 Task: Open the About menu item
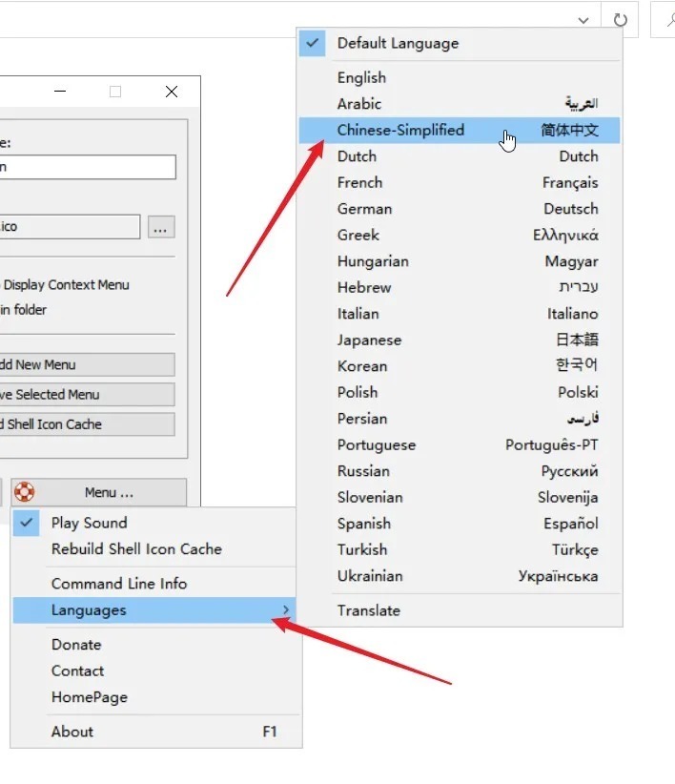pos(72,732)
